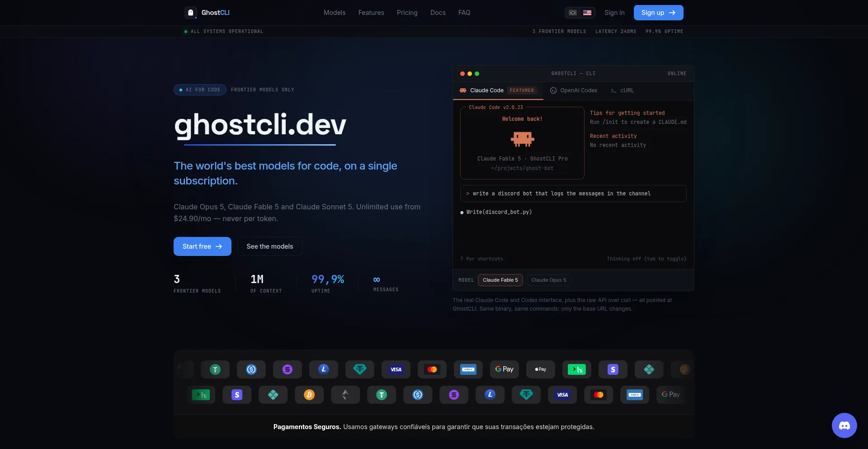Click the green Tether coin in bottom row
The image size is (868, 449).
click(382, 395)
